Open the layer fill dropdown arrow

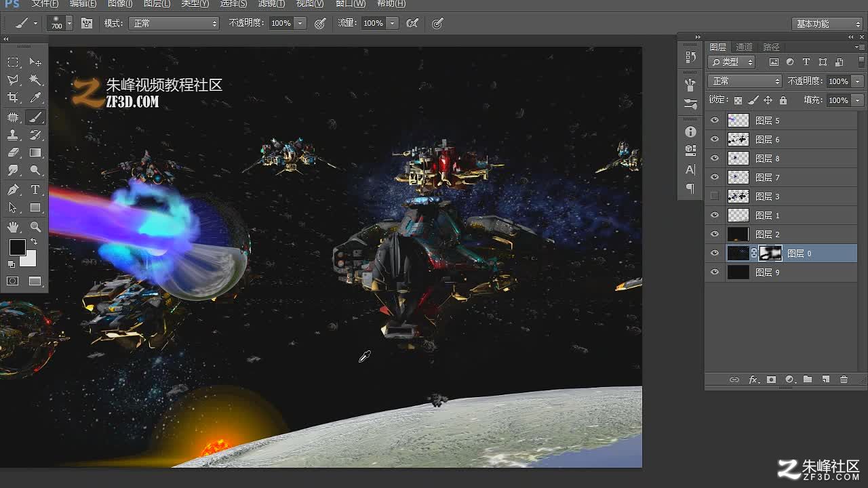click(858, 100)
